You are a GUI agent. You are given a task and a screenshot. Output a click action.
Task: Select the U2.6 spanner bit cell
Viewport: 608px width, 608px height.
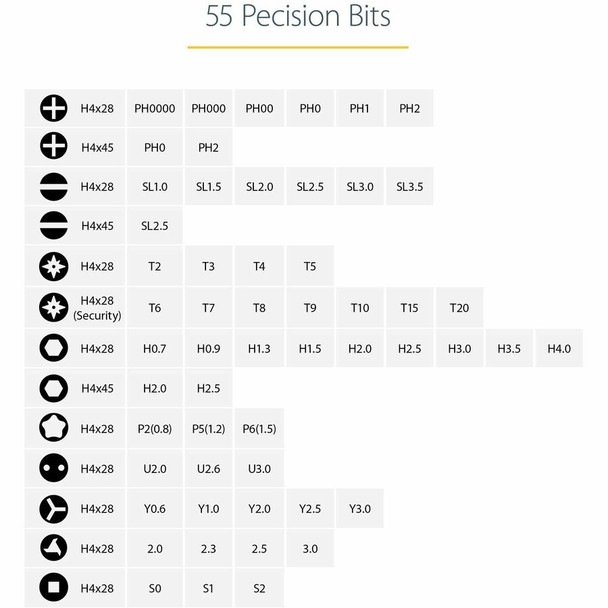pos(208,468)
